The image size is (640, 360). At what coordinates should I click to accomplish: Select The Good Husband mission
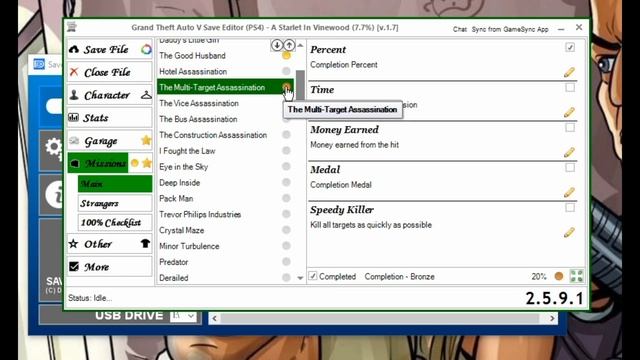(225, 56)
